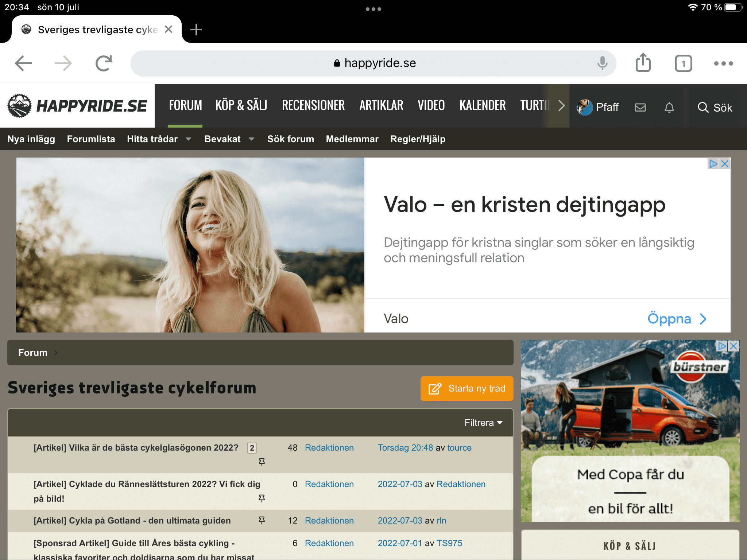
Task: Expand the Bevakat dropdown arrow
Action: (252, 139)
